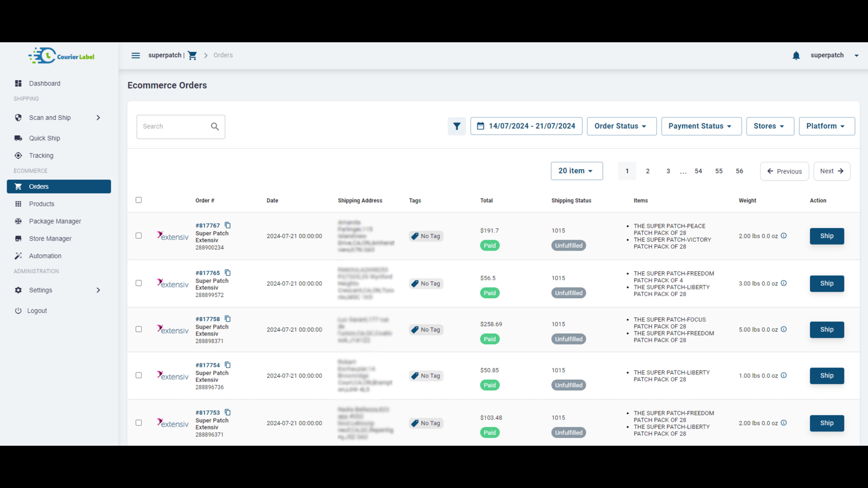Click the Tracking target icon

tap(18, 156)
